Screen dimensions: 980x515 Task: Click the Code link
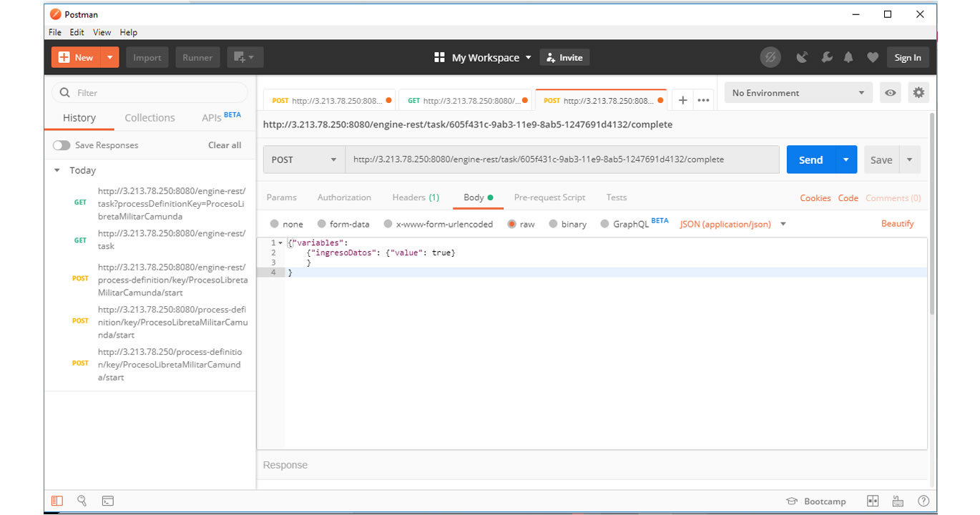(x=848, y=198)
